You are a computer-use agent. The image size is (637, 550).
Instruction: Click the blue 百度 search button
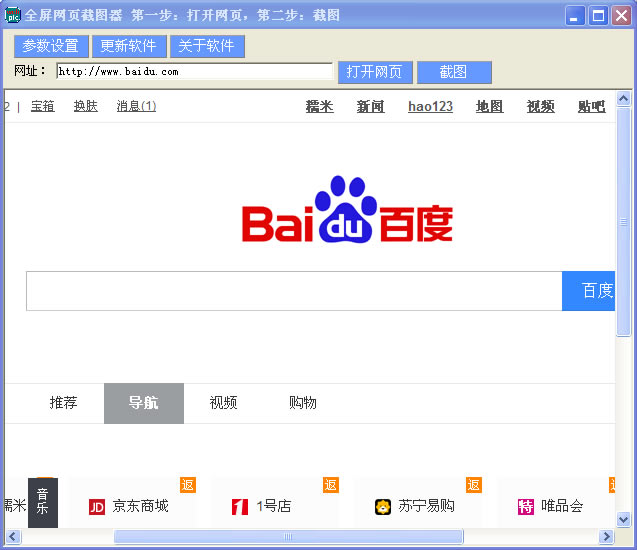click(588, 291)
